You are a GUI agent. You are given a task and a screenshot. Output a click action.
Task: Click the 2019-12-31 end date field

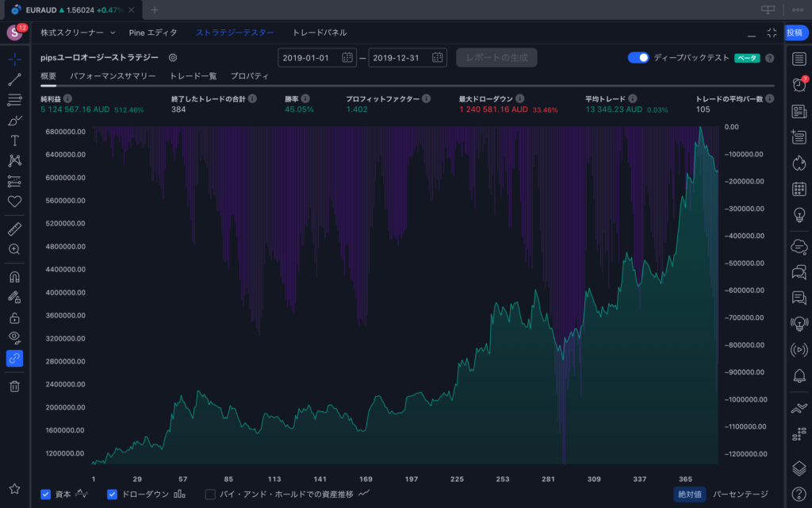pyautogui.click(x=408, y=57)
